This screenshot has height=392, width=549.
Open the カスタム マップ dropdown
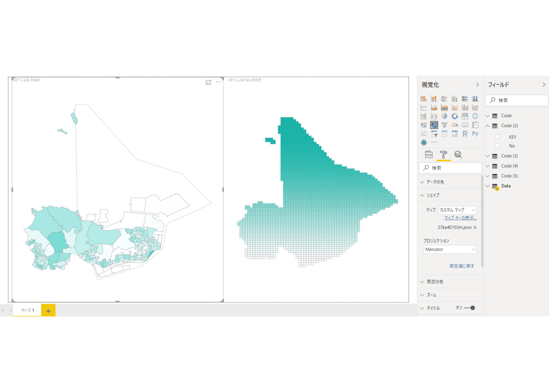[457, 210]
